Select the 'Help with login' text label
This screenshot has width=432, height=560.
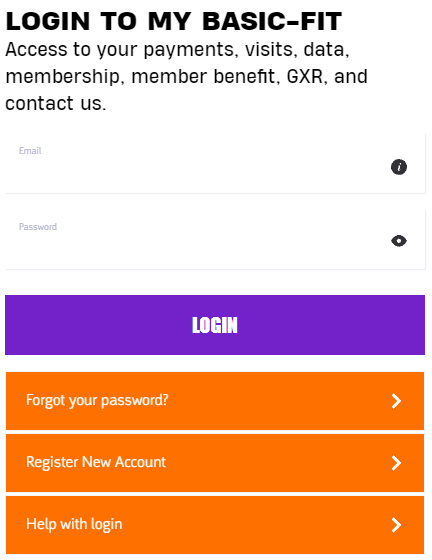coord(74,524)
